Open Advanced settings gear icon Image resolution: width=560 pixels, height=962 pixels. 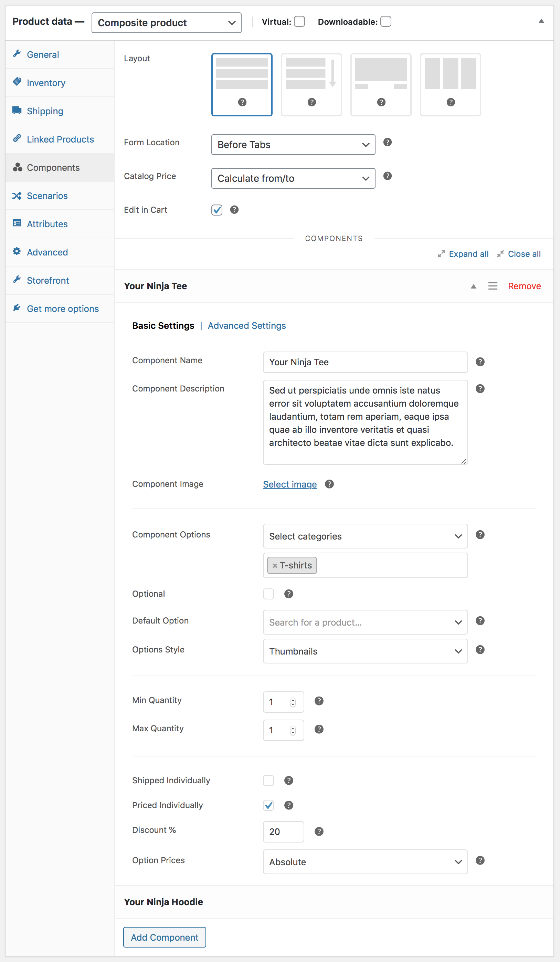click(17, 252)
